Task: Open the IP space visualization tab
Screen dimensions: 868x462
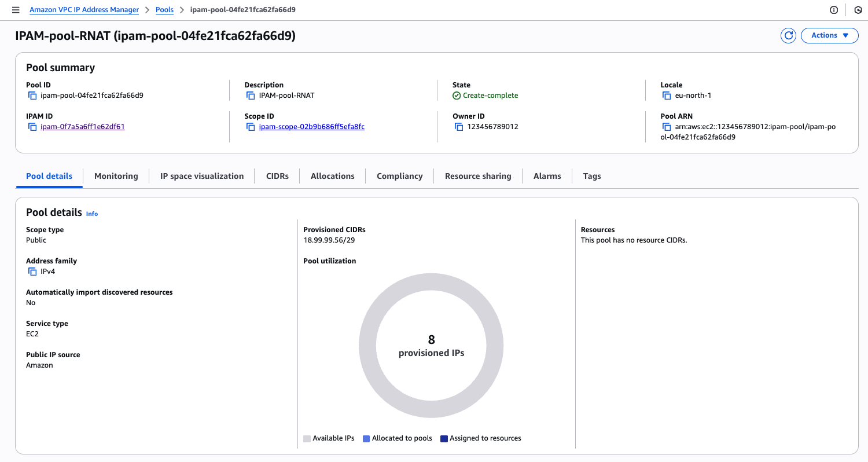Action: [202, 176]
